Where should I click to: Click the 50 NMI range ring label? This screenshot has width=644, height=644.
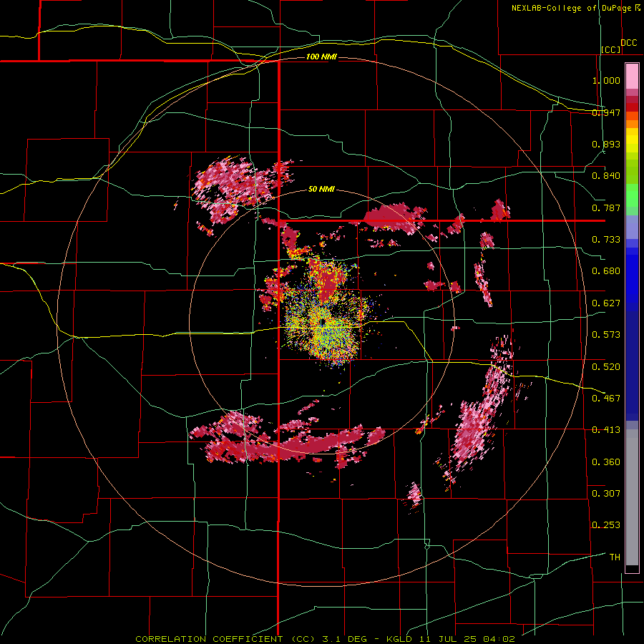pyautogui.click(x=321, y=190)
